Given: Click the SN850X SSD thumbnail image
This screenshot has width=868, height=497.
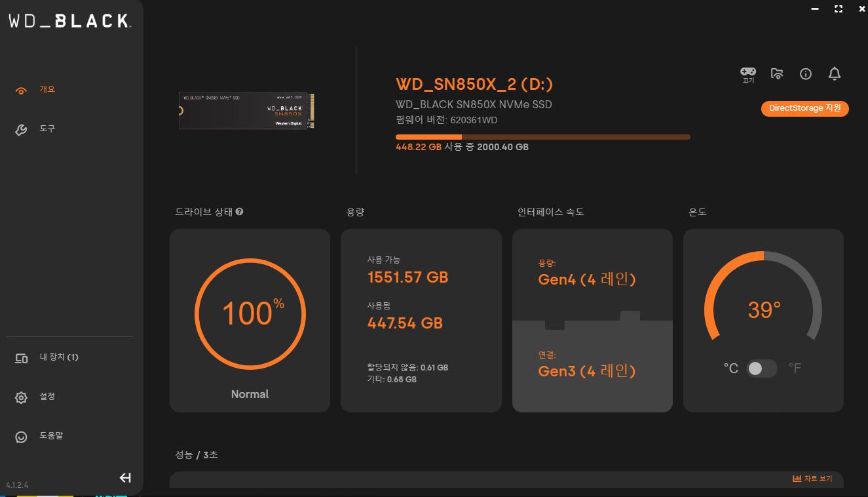Looking at the screenshot, I should (247, 109).
